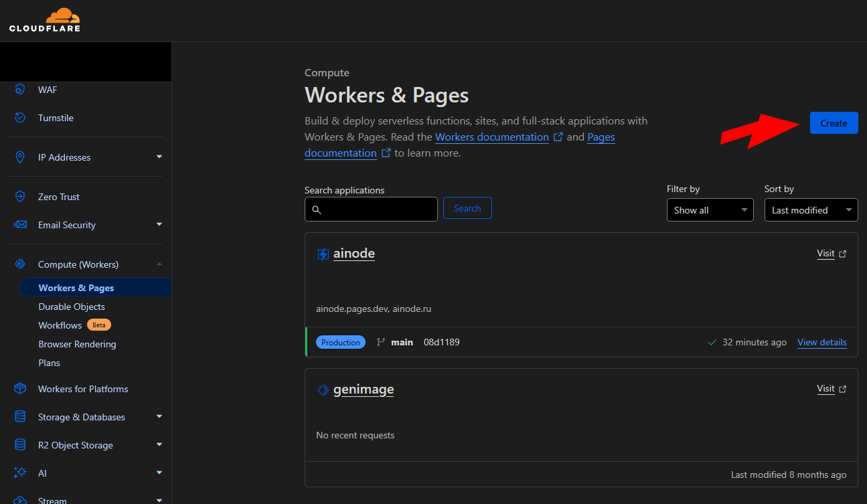Click the R2 Object Storage icon
This screenshot has height=504, width=867.
(20, 445)
